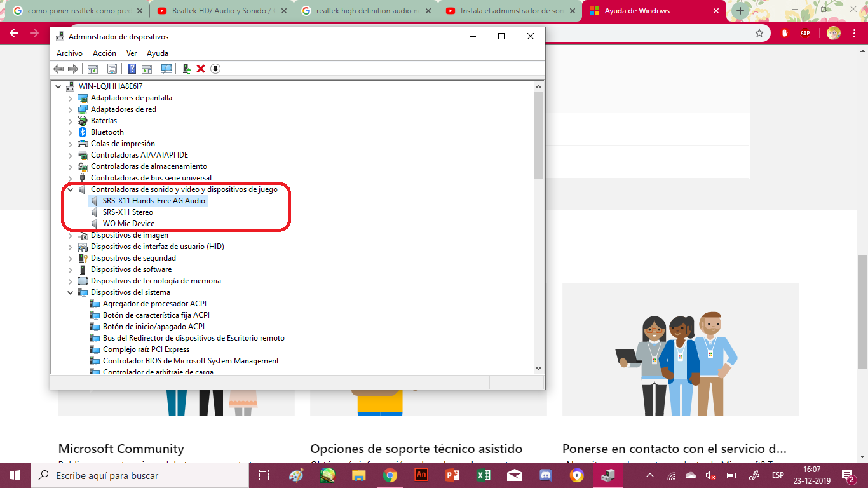Click the tree scrollbar down arrow

[x=538, y=368]
